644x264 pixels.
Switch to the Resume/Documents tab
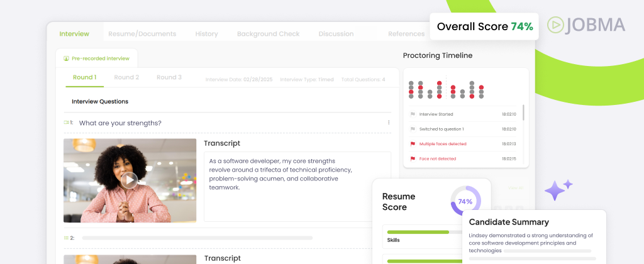[x=142, y=34]
